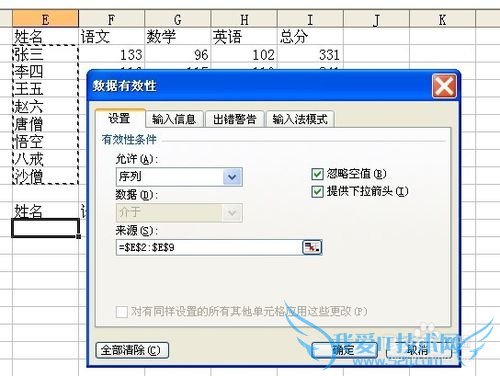Click the 英语 header cell
The image size is (500, 376).
(244, 36)
